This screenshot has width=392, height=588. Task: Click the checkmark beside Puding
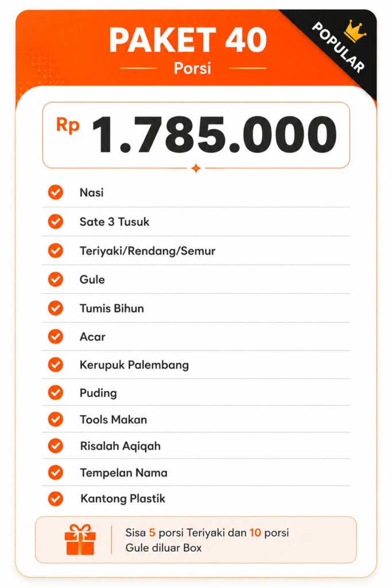[x=56, y=393]
